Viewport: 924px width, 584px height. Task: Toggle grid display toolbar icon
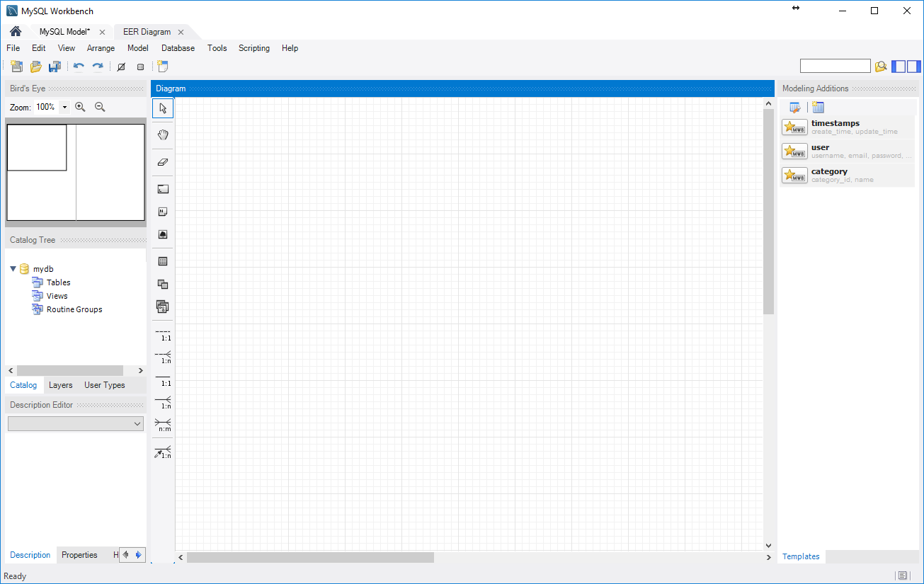121,67
